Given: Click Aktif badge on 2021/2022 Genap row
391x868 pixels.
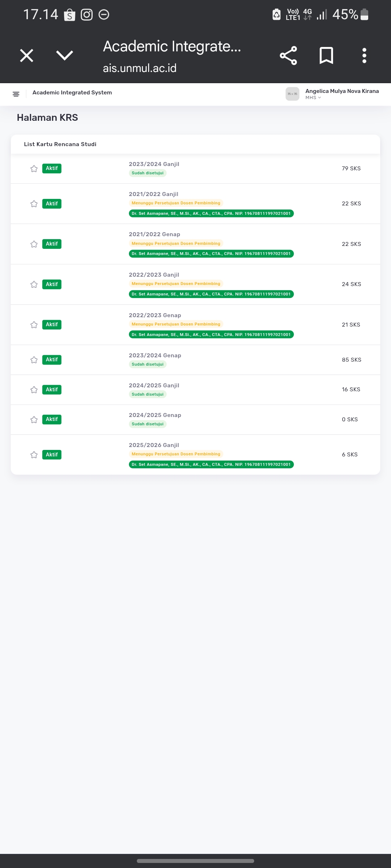Looking at the screenshot, I should tap(52, 244).
